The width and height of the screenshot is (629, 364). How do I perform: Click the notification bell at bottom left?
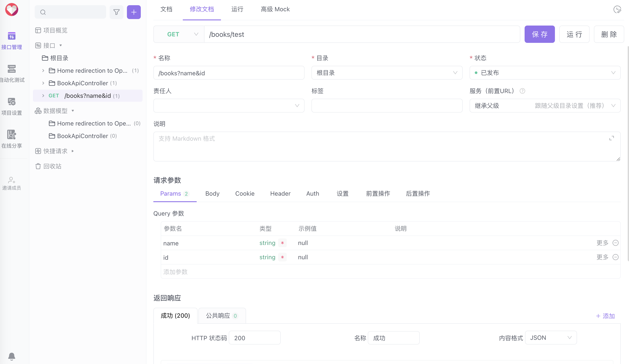coord(11,356)
